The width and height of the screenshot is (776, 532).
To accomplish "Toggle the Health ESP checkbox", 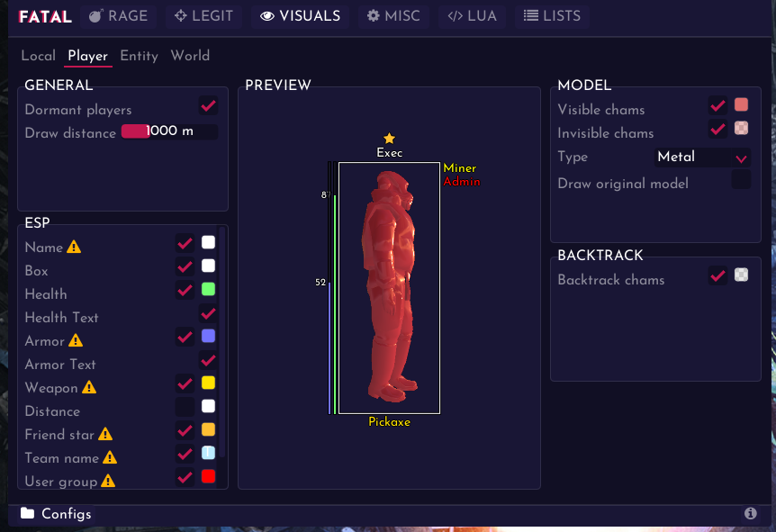I will pos(185,290).
